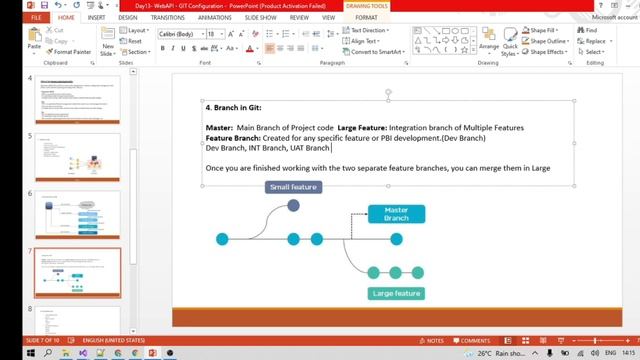Open the font size 18 dropdown

(222, 34)
